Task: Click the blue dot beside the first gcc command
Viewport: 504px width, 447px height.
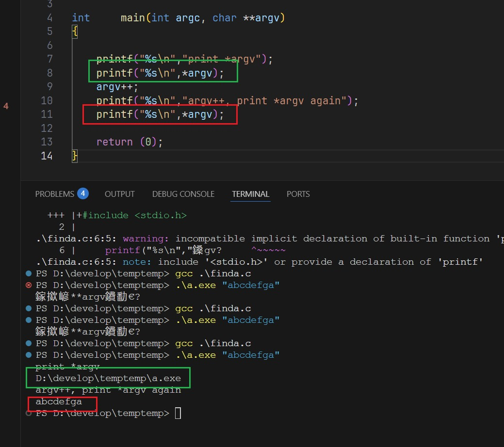Action: pyautogui.click(x=28, y=273)
